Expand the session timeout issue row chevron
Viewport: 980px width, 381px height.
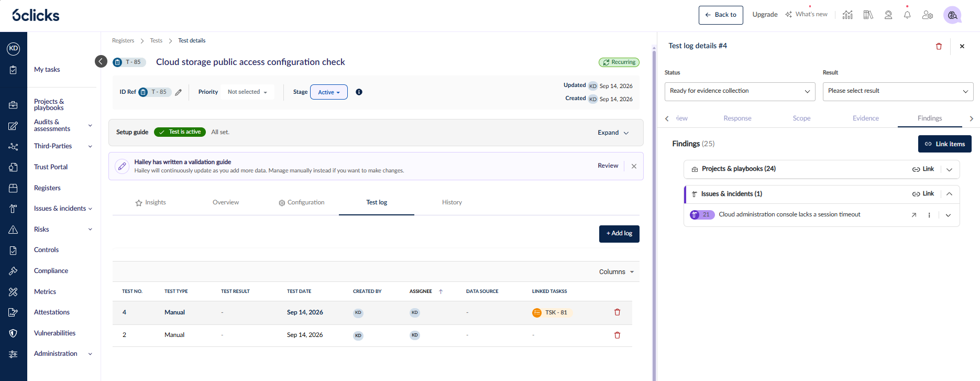[948, 215]
